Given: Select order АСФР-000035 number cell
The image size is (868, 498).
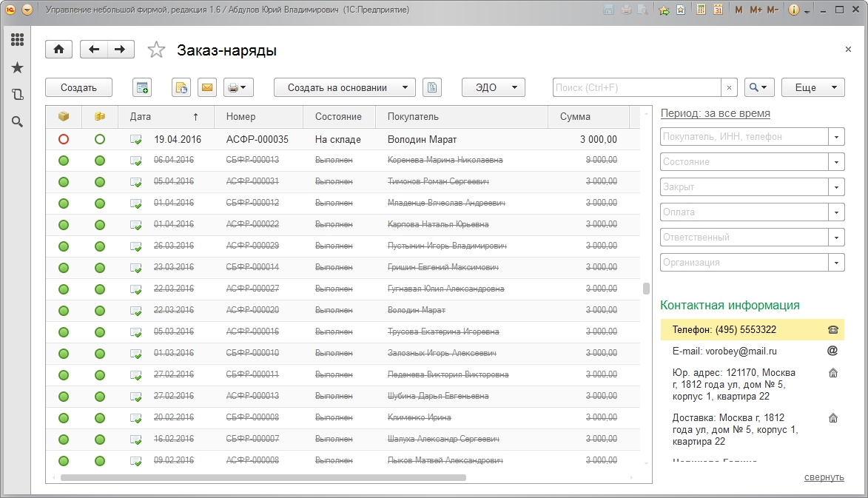Looking at the screenshot, I should pos(258,139).
